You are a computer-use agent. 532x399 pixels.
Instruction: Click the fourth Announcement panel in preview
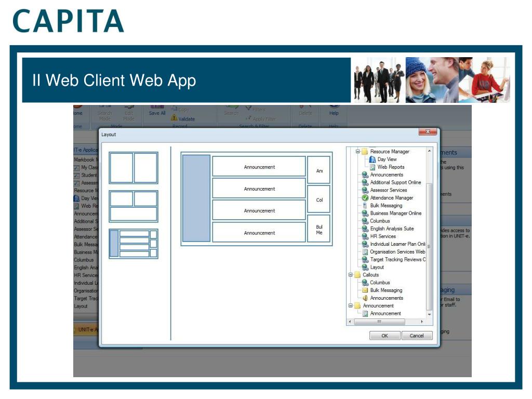(259, 233)
